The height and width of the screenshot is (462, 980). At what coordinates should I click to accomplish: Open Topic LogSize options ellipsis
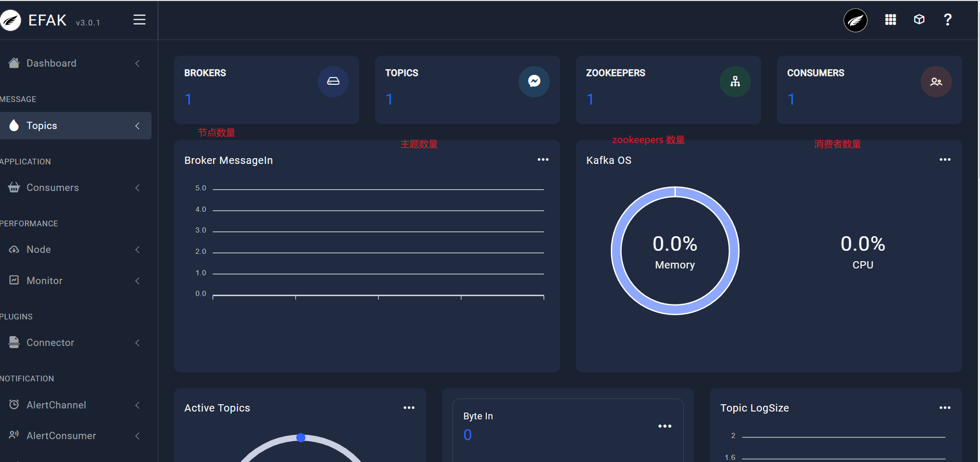945,408
